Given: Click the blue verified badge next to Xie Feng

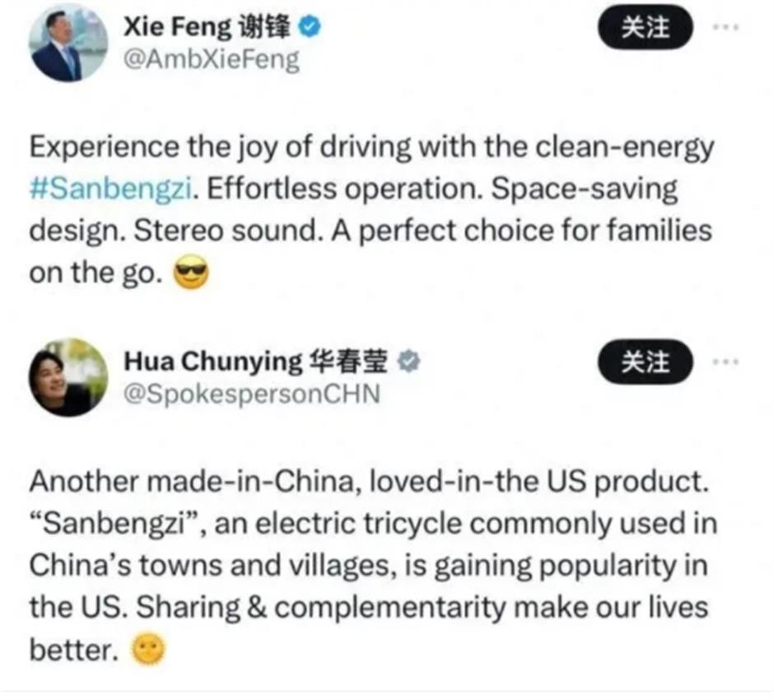Looking at the screenshot, I should tap(309, 26).
